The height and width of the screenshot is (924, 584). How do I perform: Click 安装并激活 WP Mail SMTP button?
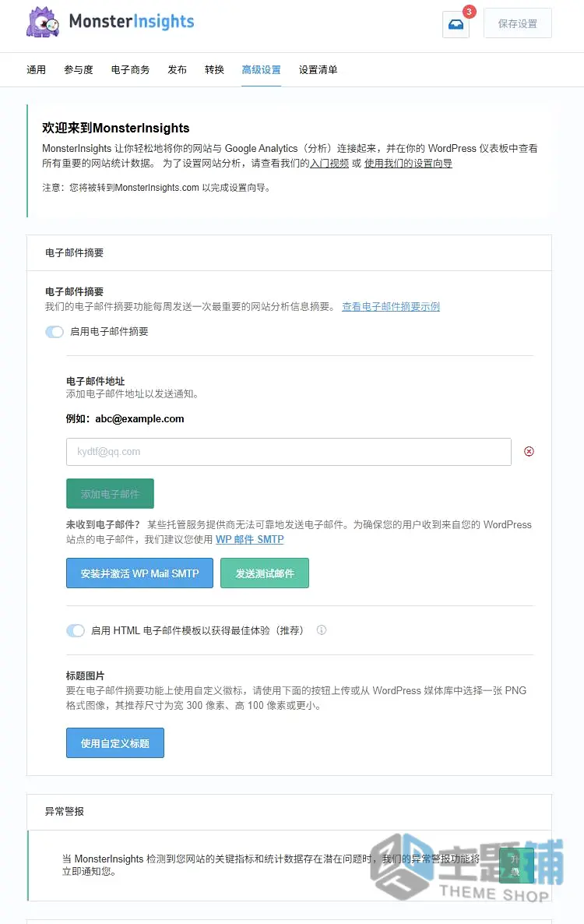point(139,573)
